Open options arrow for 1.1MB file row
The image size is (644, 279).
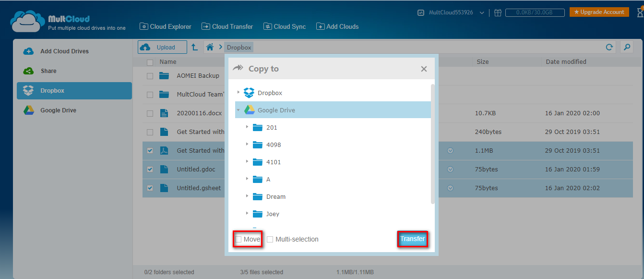tap(450, 151)
